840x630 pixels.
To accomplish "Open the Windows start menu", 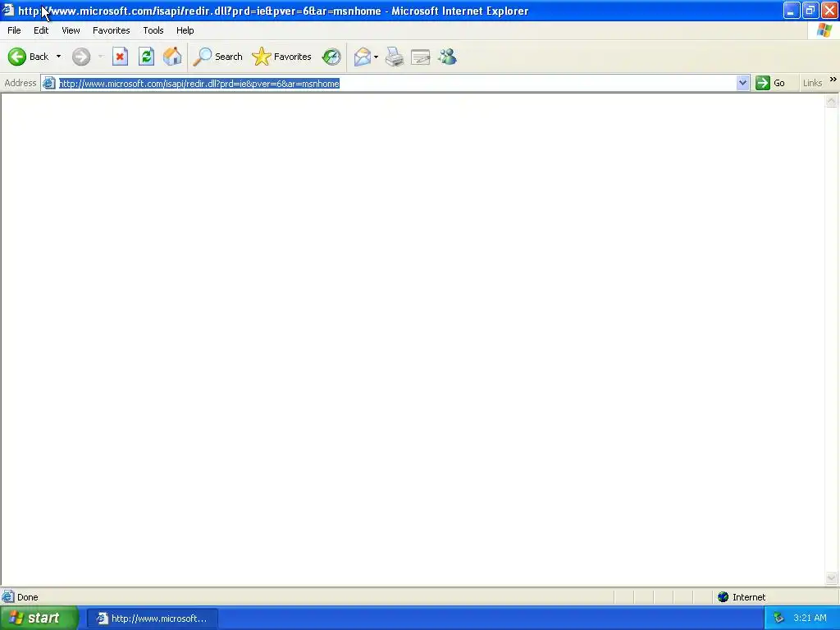I will coord(39,618).
